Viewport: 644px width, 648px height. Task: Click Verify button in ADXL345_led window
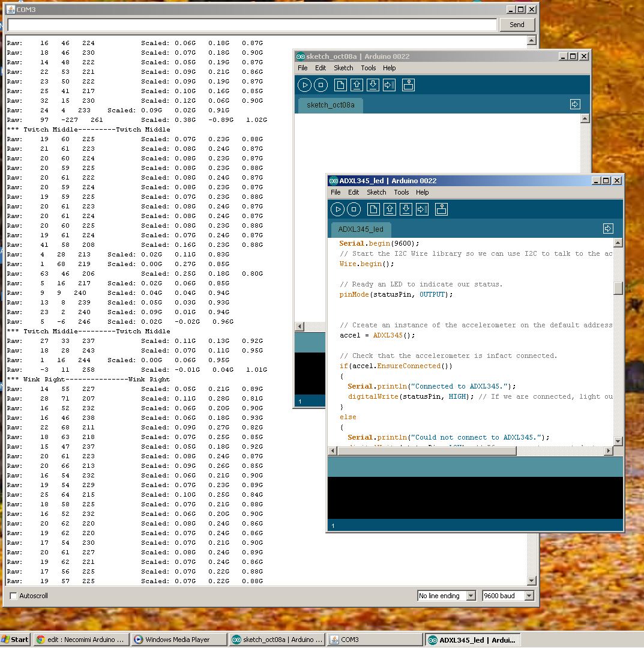coord(337,210)
